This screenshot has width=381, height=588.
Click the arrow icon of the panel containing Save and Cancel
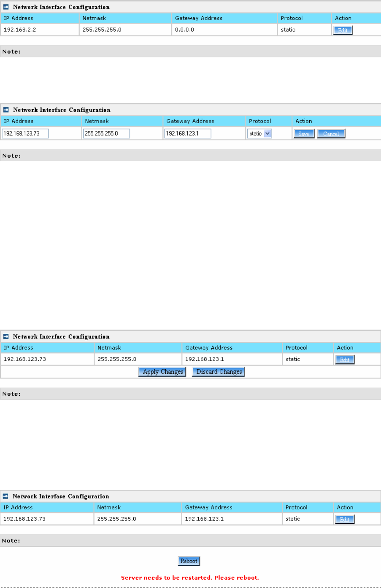(x=6, y=110)
